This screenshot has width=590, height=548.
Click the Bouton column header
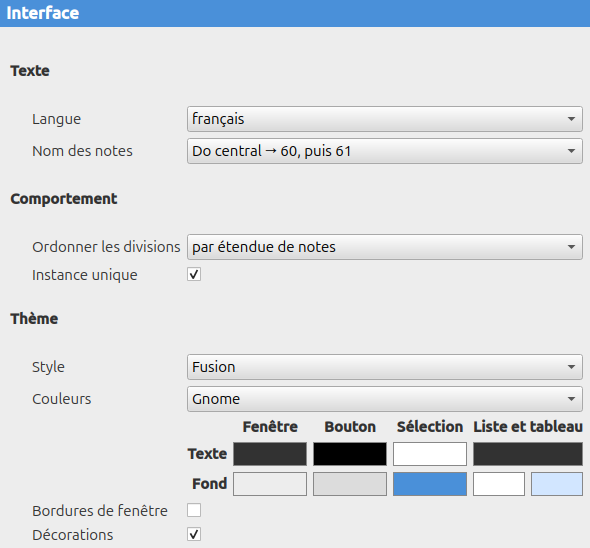pos(350,427)
